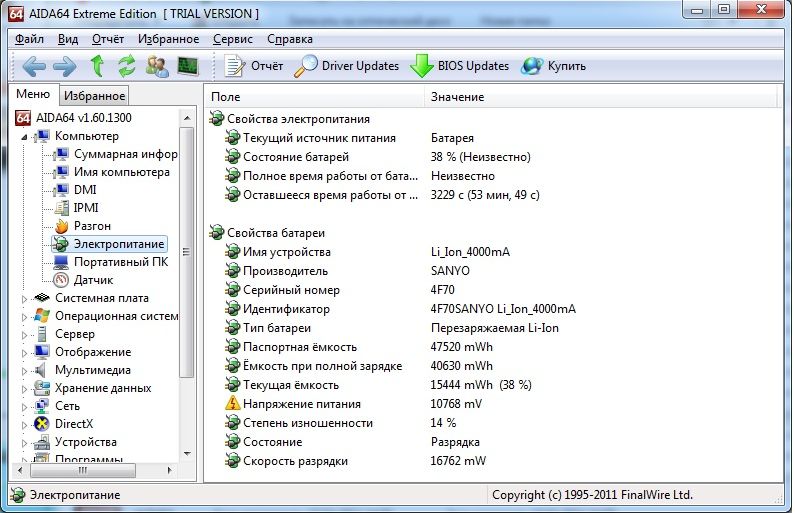
Task: Click the value 16762 mW
Action: pyautogui.click(x=458, y=461)
